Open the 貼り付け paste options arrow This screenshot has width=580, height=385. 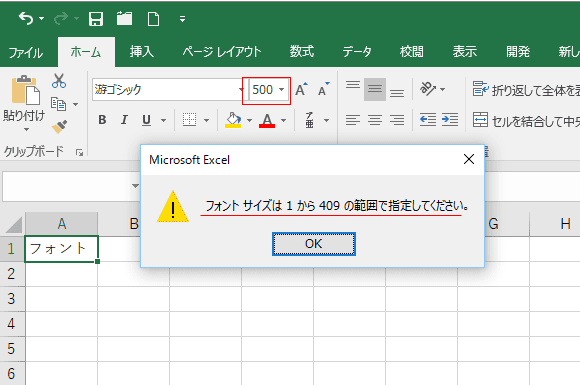point(26,129)
